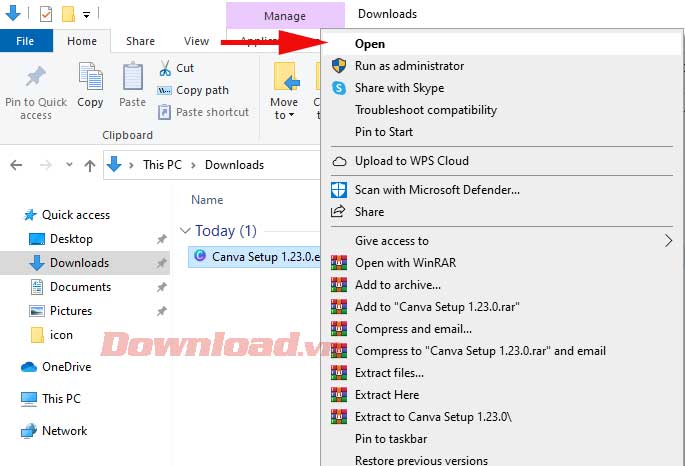
Task: Click the title bar properties checkmark icon
Action: [x=46, y=14]
